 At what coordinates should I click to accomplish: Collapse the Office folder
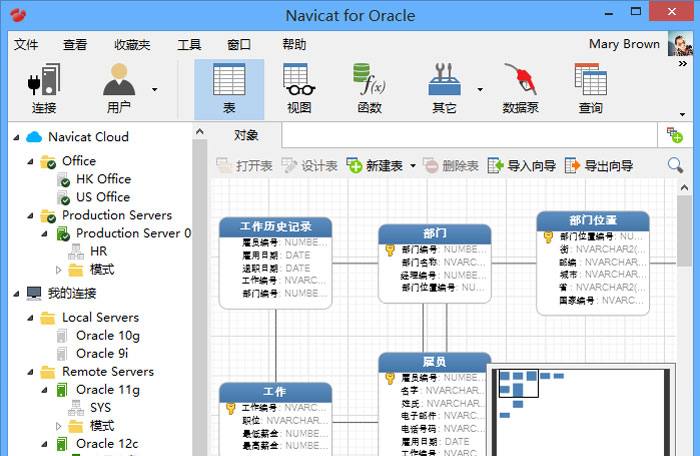30,162
